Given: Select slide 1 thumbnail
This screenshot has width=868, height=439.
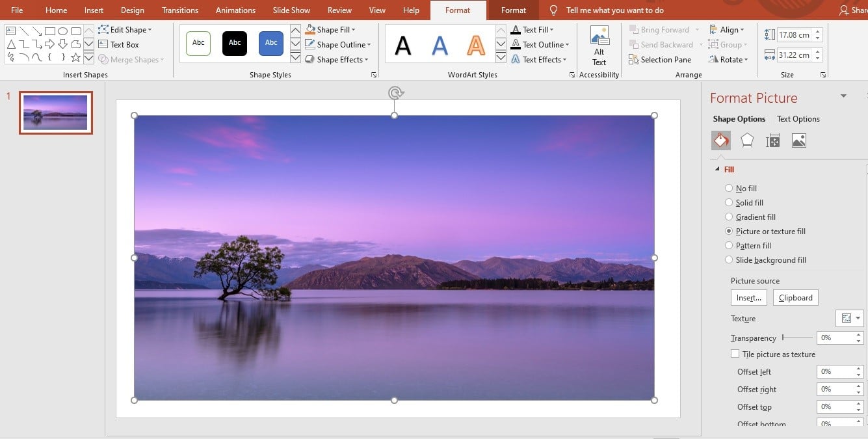Looking at the screenshot, I should click(x=55, y=113).
